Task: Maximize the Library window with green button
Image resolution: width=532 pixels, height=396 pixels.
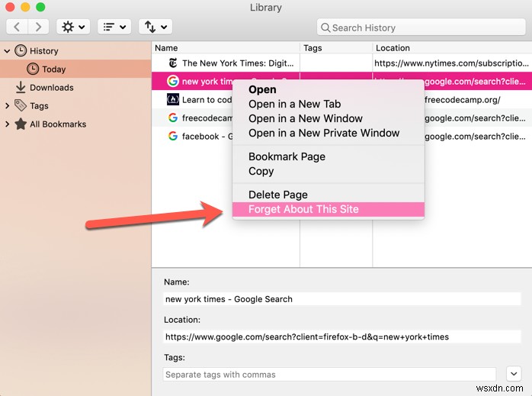Action: pyautogui.click(x=40, y=7)
